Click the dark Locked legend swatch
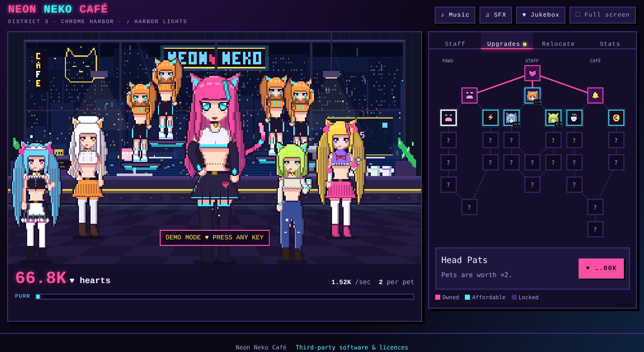The height and width of the screenshot is (352, 644). 514,297
